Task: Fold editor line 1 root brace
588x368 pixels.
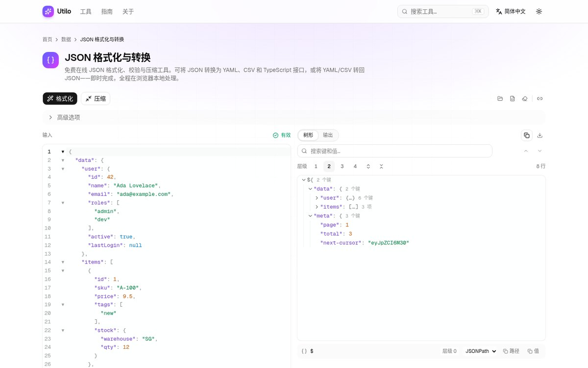Action: [63, 152]
